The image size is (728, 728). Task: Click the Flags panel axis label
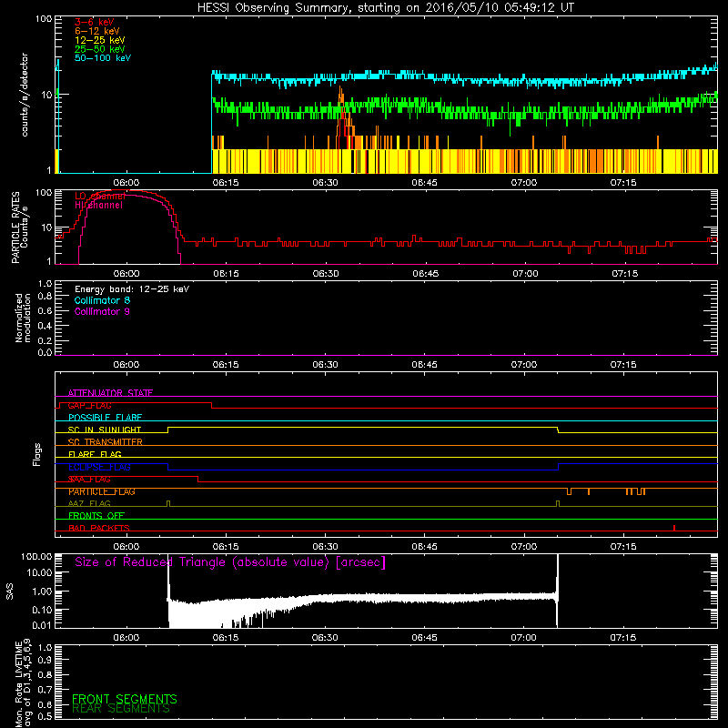coord(37,454)
